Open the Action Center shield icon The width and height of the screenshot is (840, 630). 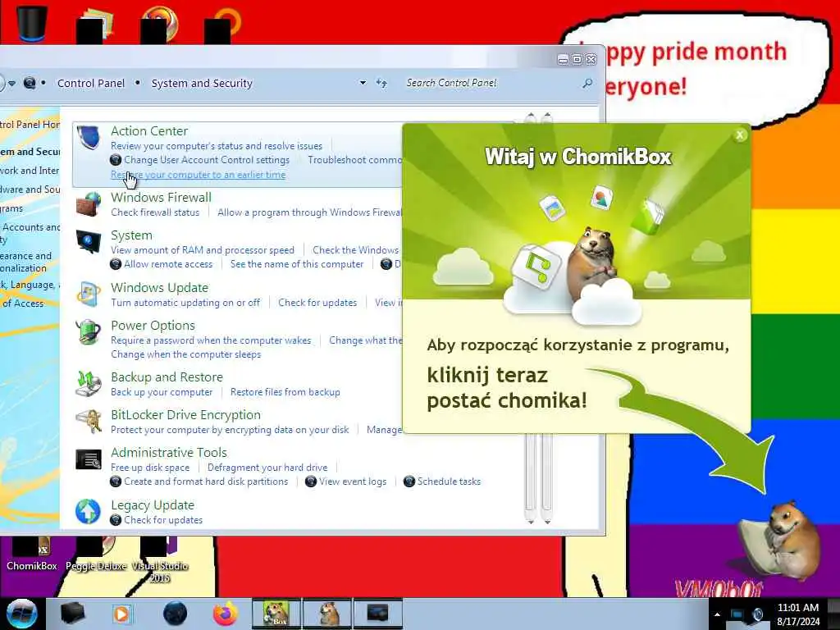pos(89,137)
